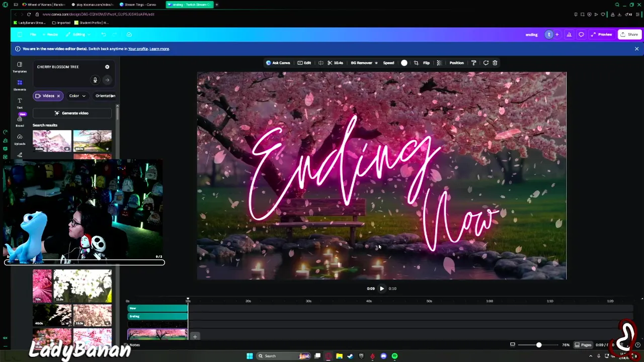Click the Share button
The width and height of the screenshot is (644, 362).
click(x=629, y=35)
